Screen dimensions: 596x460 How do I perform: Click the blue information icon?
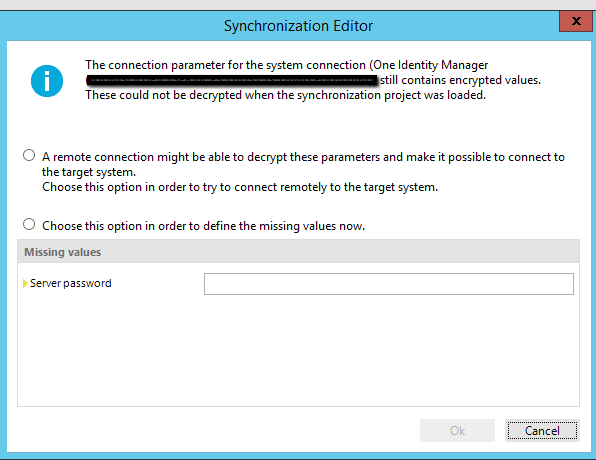click(47, 81)
